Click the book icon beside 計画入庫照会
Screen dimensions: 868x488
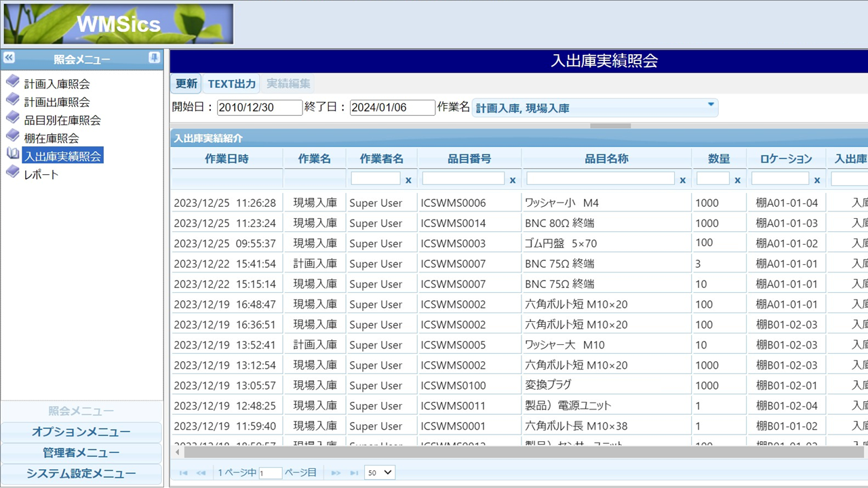12,82
